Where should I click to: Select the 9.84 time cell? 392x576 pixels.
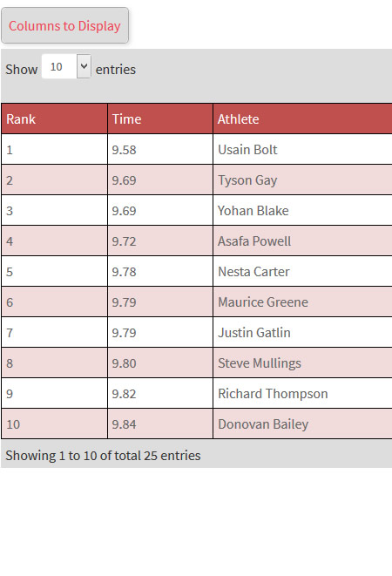pyautogui.click(x=160, y=424)
